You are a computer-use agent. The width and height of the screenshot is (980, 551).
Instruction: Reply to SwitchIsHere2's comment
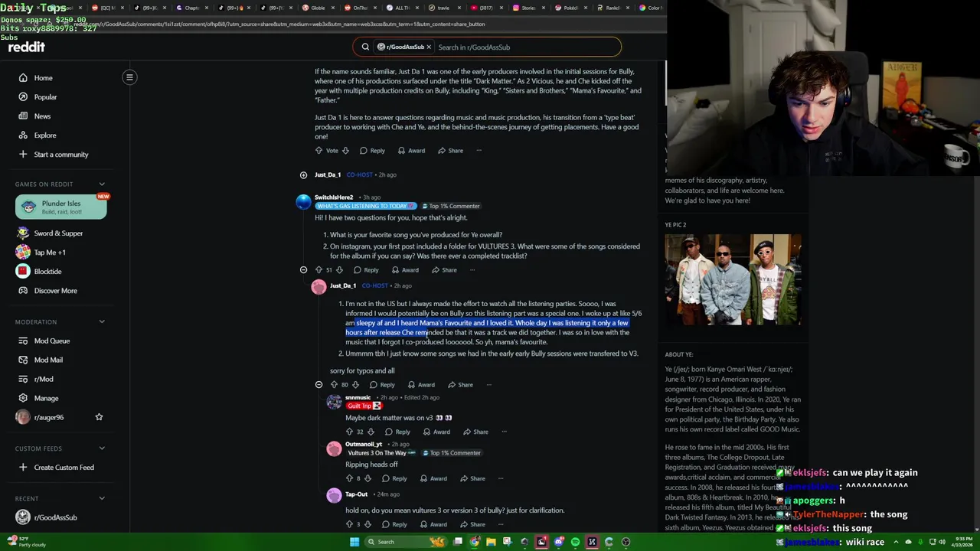[365, 270]
